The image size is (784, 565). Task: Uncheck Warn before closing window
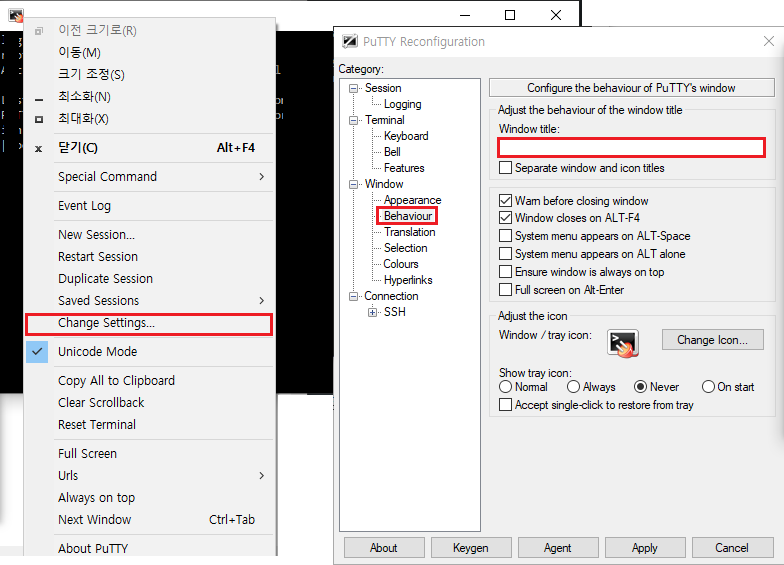[506, 200]
